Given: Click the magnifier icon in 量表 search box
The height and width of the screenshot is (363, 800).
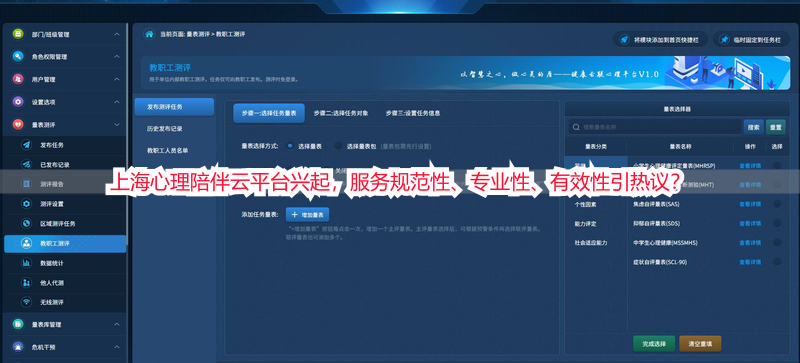Looking at the screenshot, I should 576,127.
